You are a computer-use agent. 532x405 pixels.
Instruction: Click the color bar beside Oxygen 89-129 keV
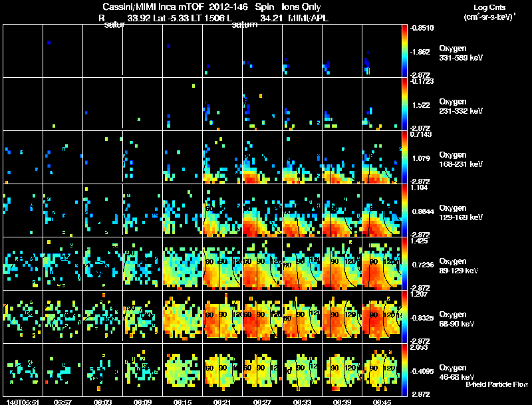point(404,263)
